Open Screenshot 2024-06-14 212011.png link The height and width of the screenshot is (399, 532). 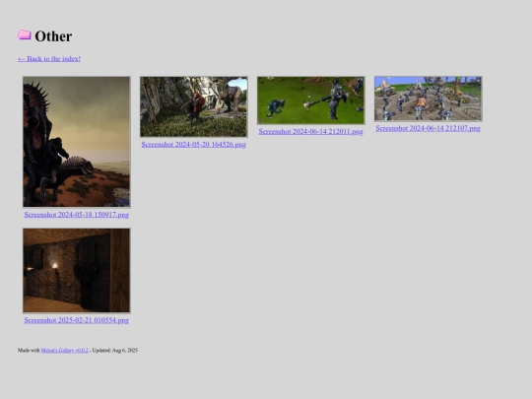pyautogui.click(x=310, y=131)
